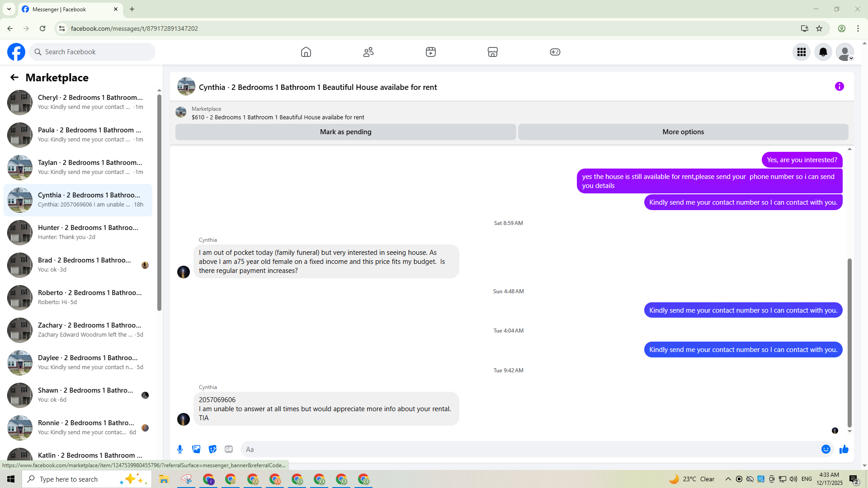Click the More options button
868x488 pixels.
[683, 132]
